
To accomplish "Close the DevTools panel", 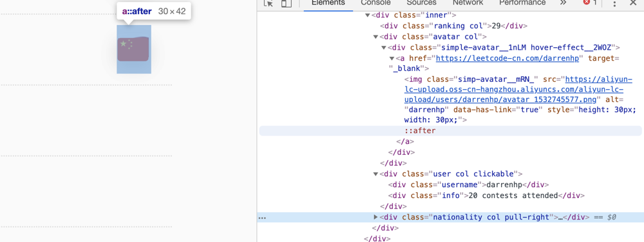I will 633,3.
